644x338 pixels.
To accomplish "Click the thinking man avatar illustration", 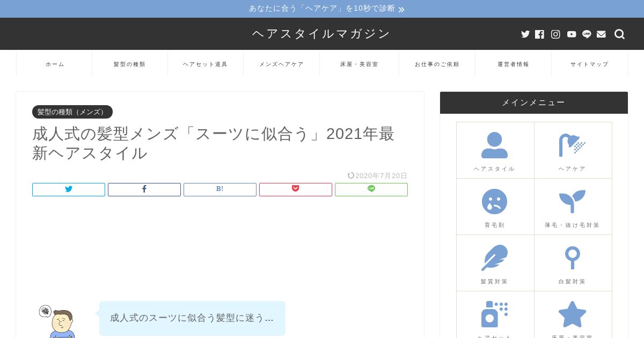I will coord(57,321).
